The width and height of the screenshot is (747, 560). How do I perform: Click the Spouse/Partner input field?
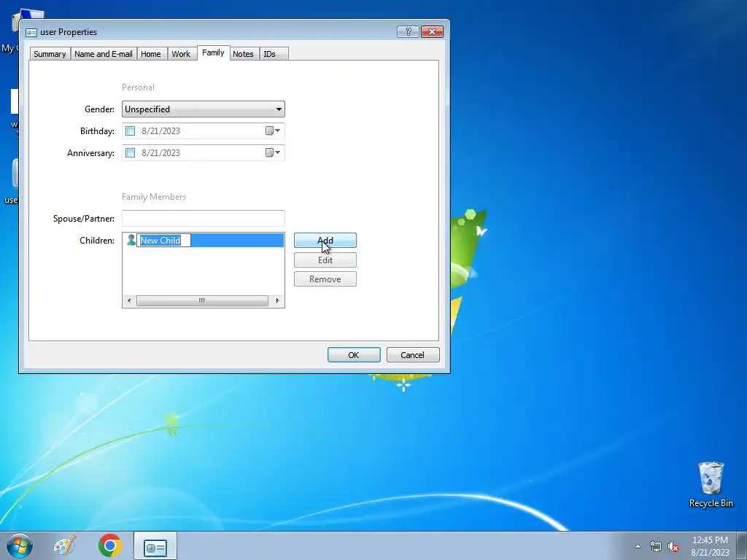pyautogui.click(x=204, y=218)
